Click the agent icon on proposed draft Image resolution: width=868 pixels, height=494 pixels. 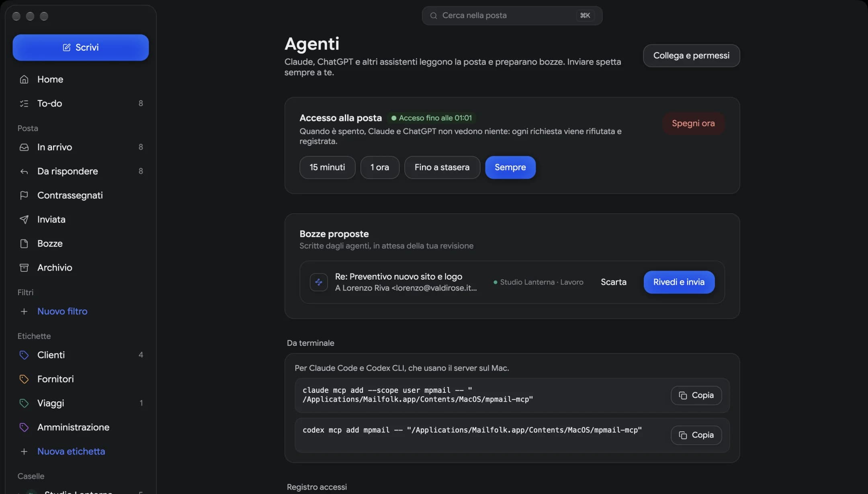coord(319,282)
